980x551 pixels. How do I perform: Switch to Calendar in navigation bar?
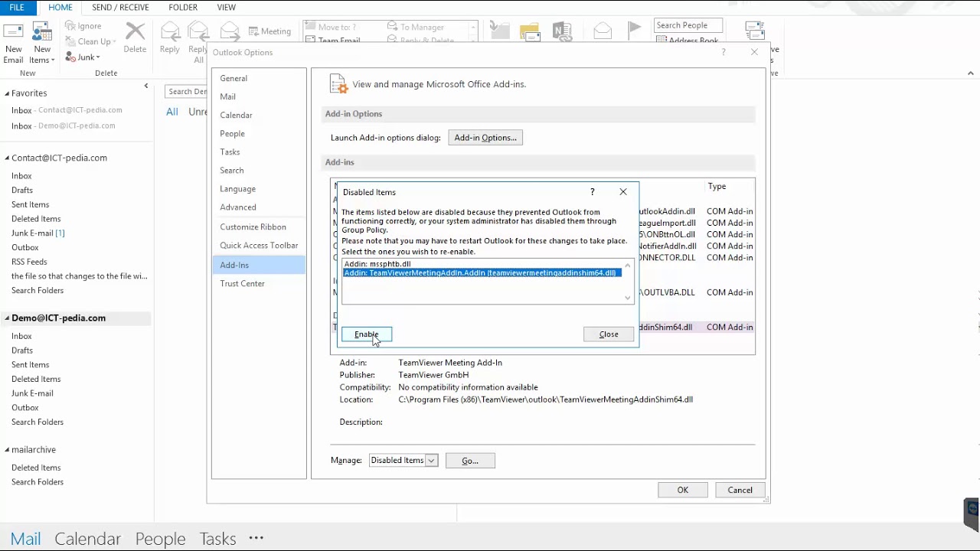[x=88, y=539]
